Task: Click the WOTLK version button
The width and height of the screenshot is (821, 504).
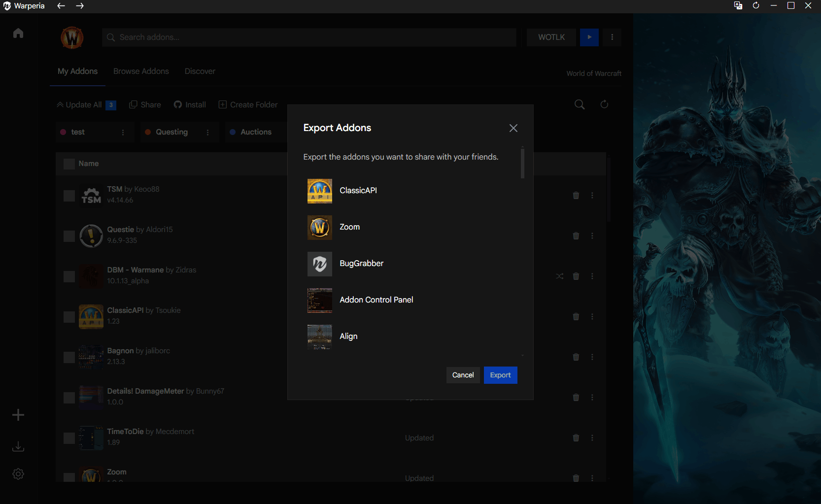Action: click(551, 37)
